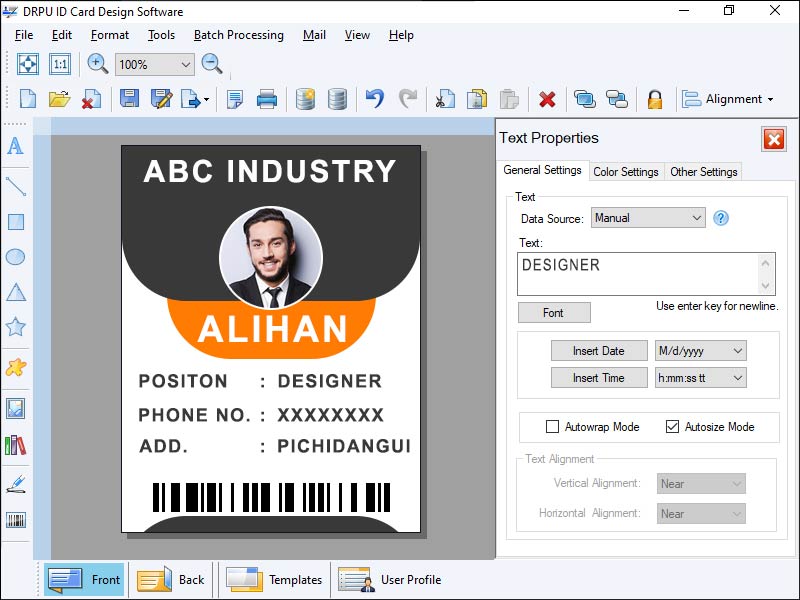
Task: Open a file with the folder icon
Action: pyautogui.click(x=59, y=98)
